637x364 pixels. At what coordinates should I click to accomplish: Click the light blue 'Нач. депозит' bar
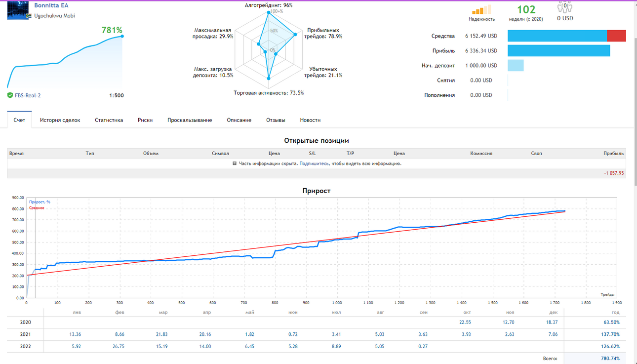[x=516, y=65]
